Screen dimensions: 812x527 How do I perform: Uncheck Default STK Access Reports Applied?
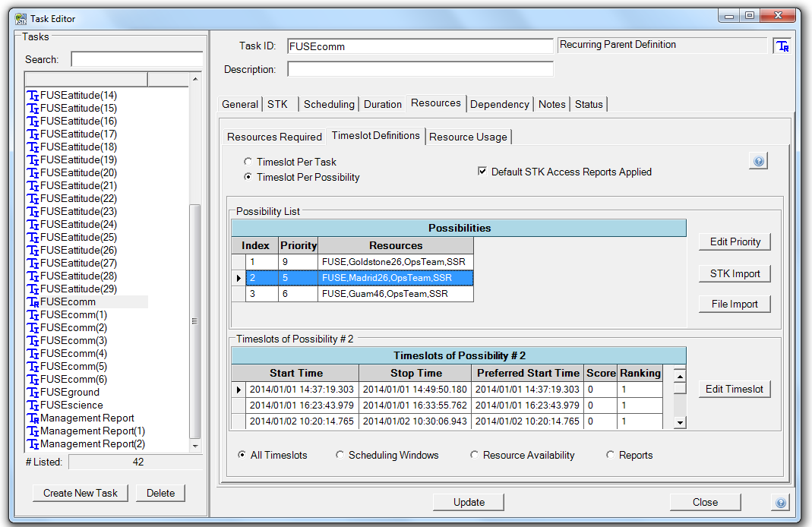pos(482,172)
